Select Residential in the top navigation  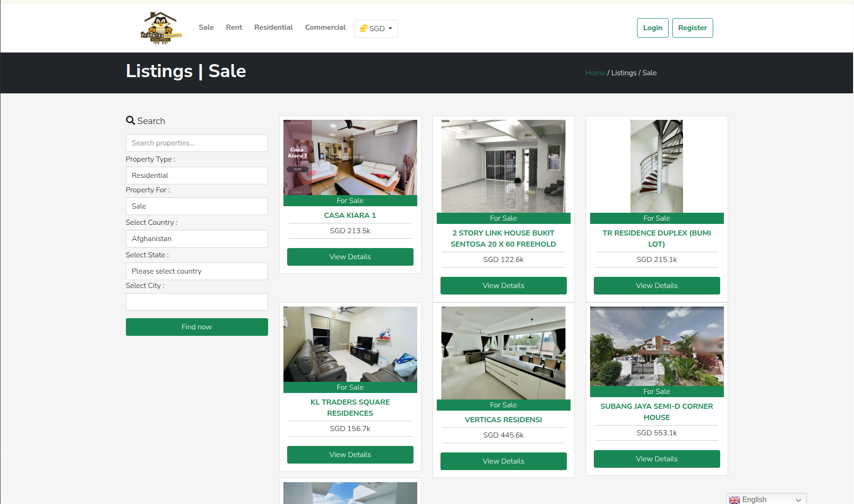click(x=273, y=27)
